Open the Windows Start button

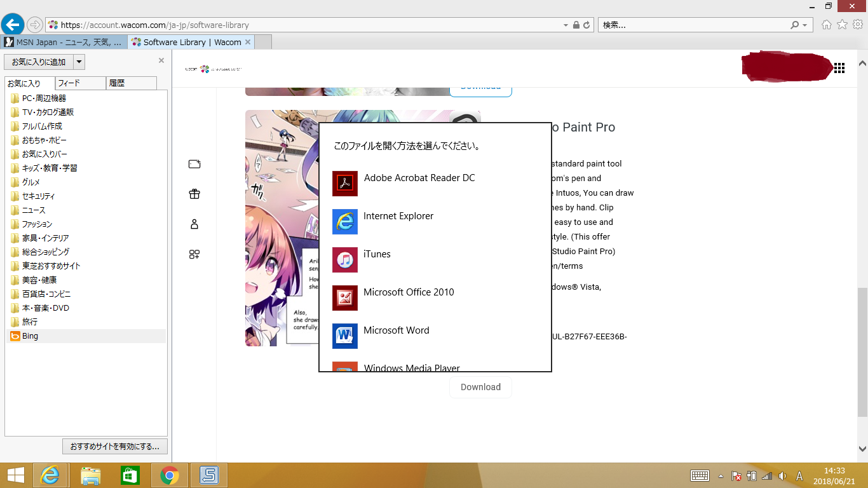15,475
